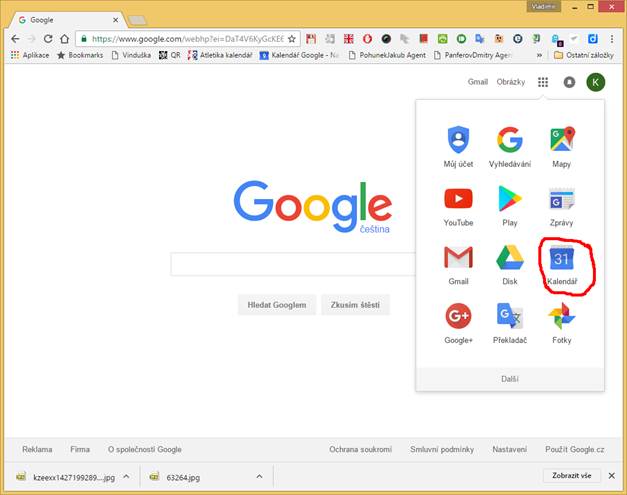Open O společnosti Google link
627x495 pixels.
[x=145, y=449]
